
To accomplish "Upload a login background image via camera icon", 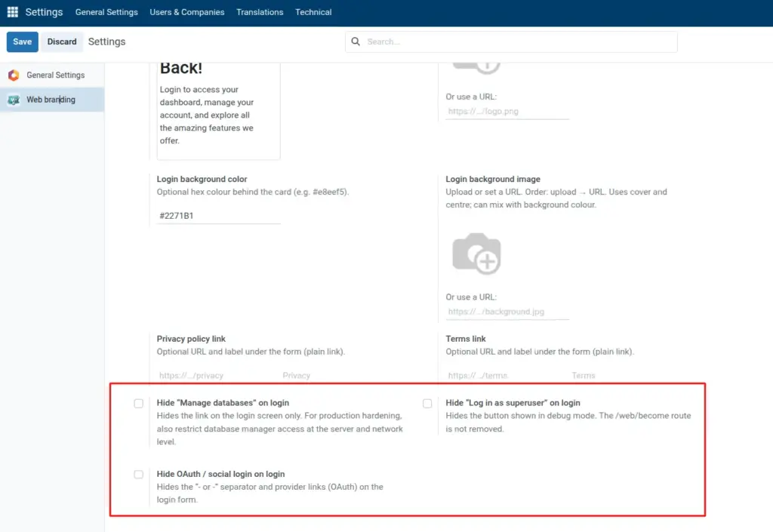I will coord(477,254).
